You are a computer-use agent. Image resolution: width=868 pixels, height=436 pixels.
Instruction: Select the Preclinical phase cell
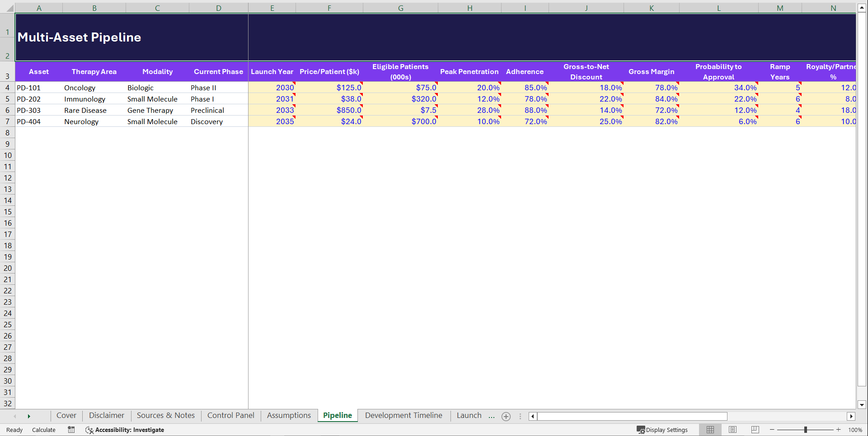pyautogui.click(x=219, y=110)
